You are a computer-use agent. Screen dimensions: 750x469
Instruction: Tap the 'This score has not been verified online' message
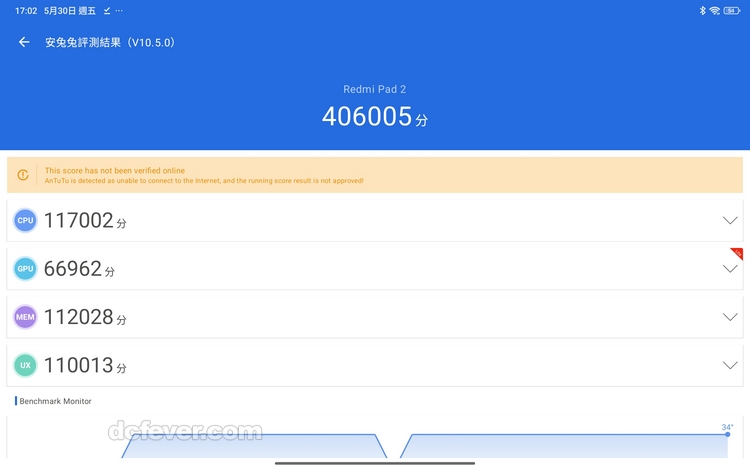(115, 170)
